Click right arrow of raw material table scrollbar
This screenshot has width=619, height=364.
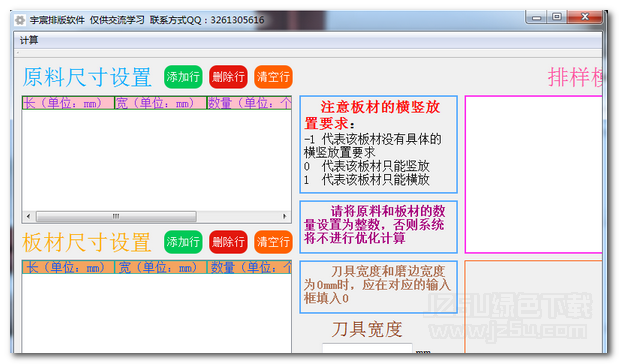284,216
